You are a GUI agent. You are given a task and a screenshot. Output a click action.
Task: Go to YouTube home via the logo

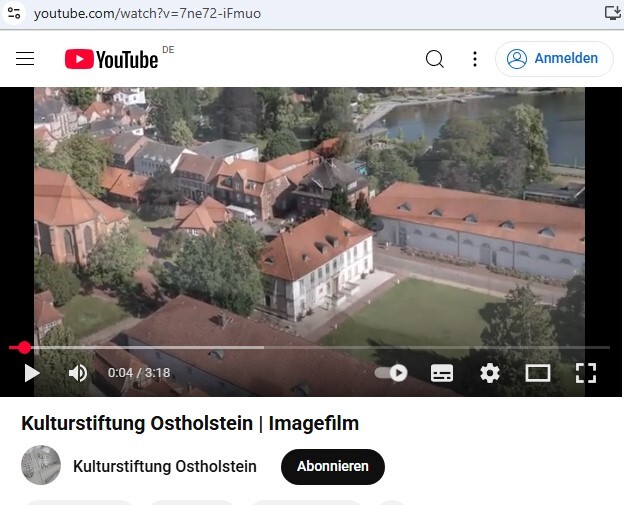(112, 59)
